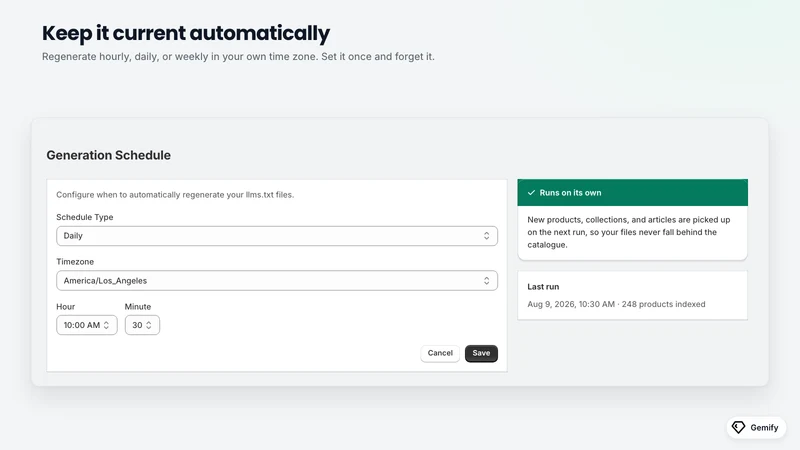Save the generation schedule

tap(481, 353)
